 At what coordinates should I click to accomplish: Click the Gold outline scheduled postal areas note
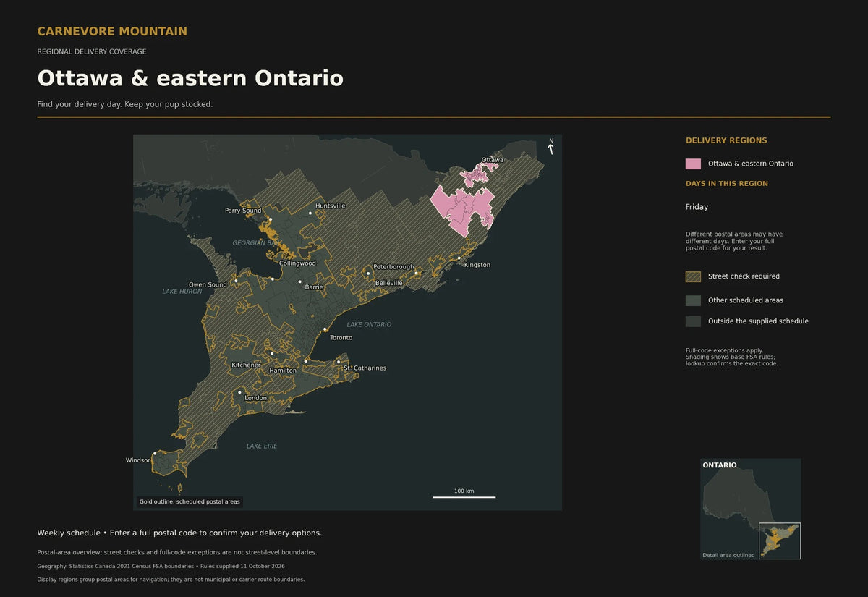[x=190, y=501]
